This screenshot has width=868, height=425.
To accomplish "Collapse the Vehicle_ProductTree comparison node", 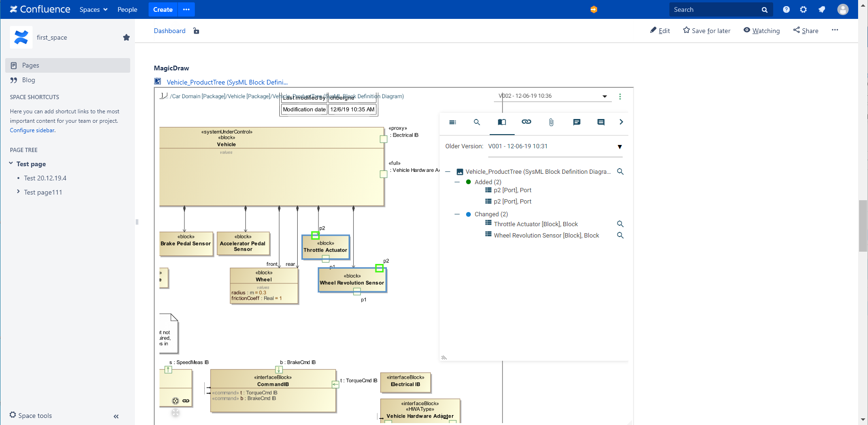I will point(448,172).
